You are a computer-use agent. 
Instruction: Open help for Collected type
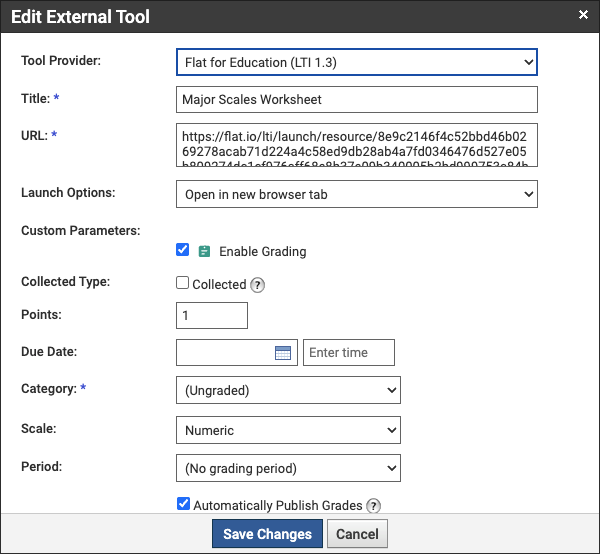tap(258, 285)
